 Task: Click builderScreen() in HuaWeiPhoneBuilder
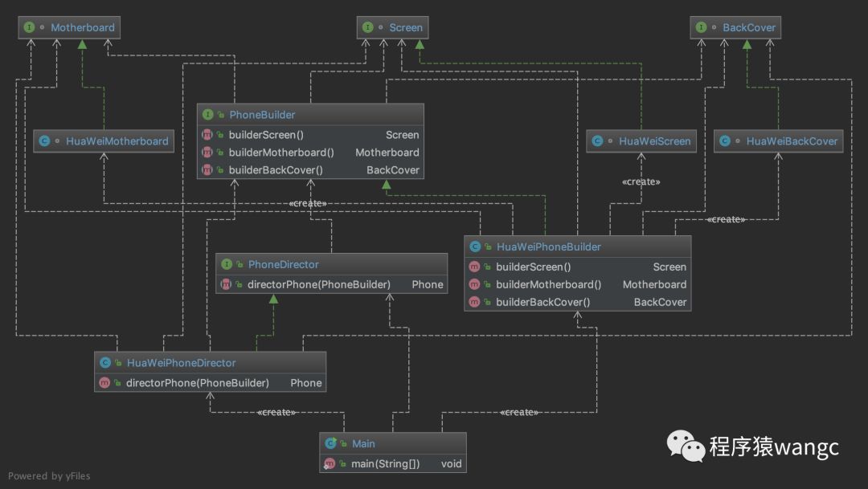pyautogui.click(x=533, y=267)
